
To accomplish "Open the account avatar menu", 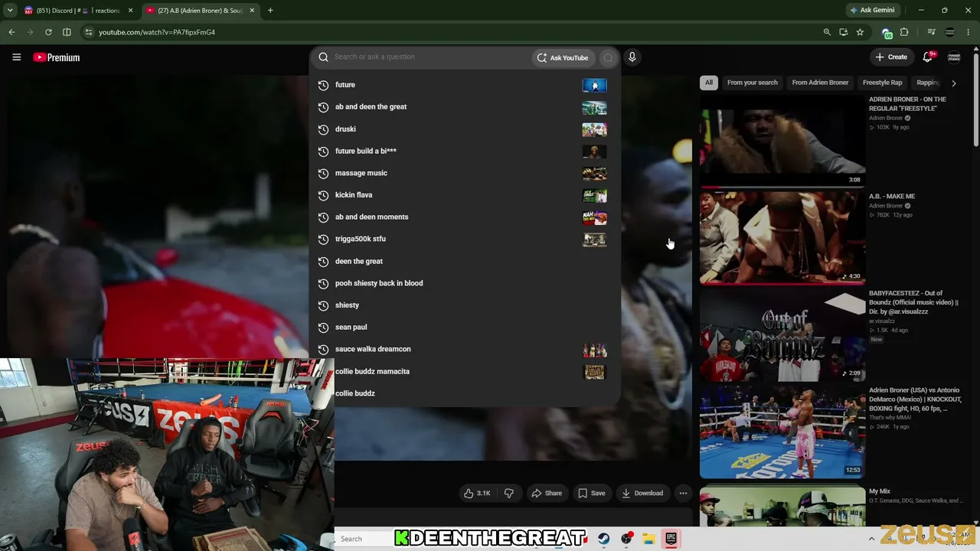I will coord(954,57).
